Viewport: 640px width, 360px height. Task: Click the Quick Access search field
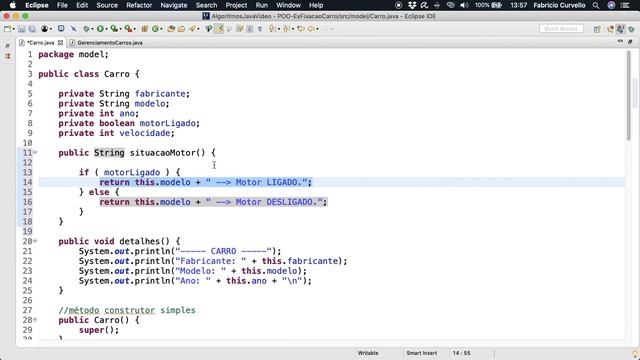(x=561, y=29)
